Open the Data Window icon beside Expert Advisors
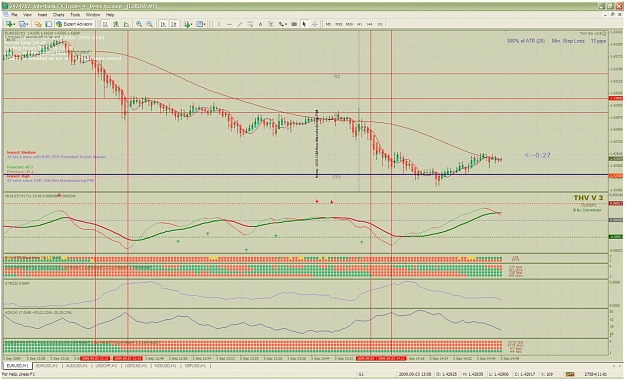The image size is (625, 379). tap(48, 24)
